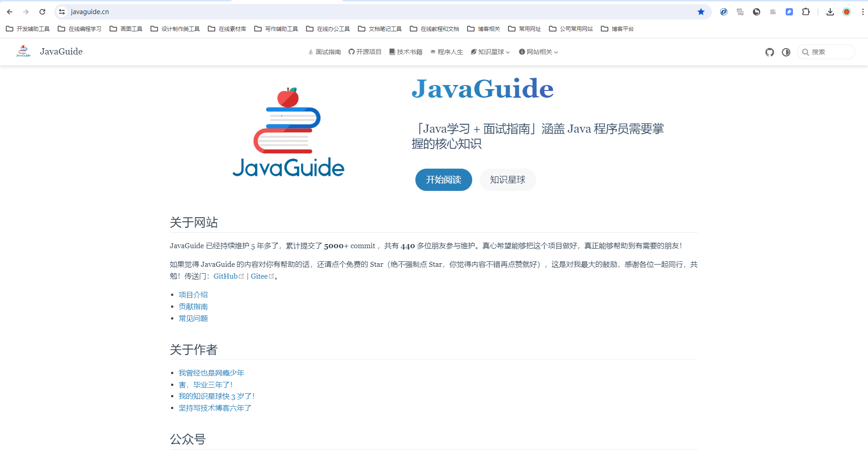Open 博客相关 bookmark folder
The image size is (868, 450).
484,29
